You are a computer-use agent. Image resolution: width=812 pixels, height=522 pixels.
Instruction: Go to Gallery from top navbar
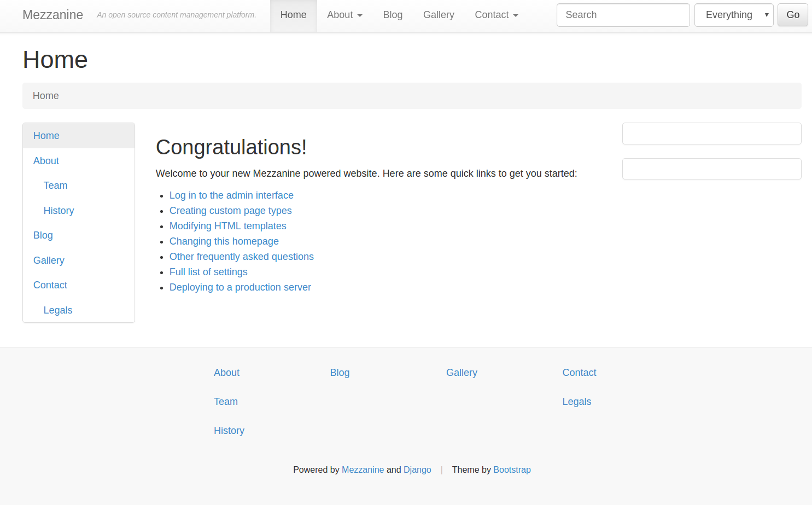(439, 15)
